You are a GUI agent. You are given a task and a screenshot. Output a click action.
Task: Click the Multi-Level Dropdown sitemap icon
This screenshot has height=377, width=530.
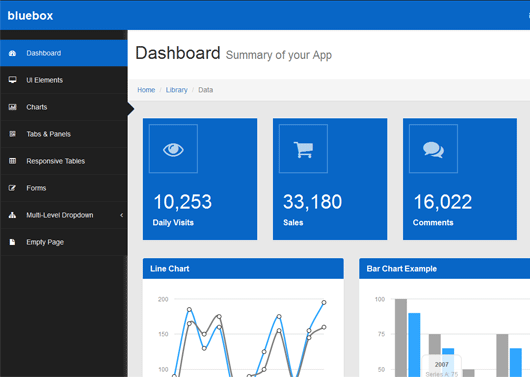(x=13, y=215)
